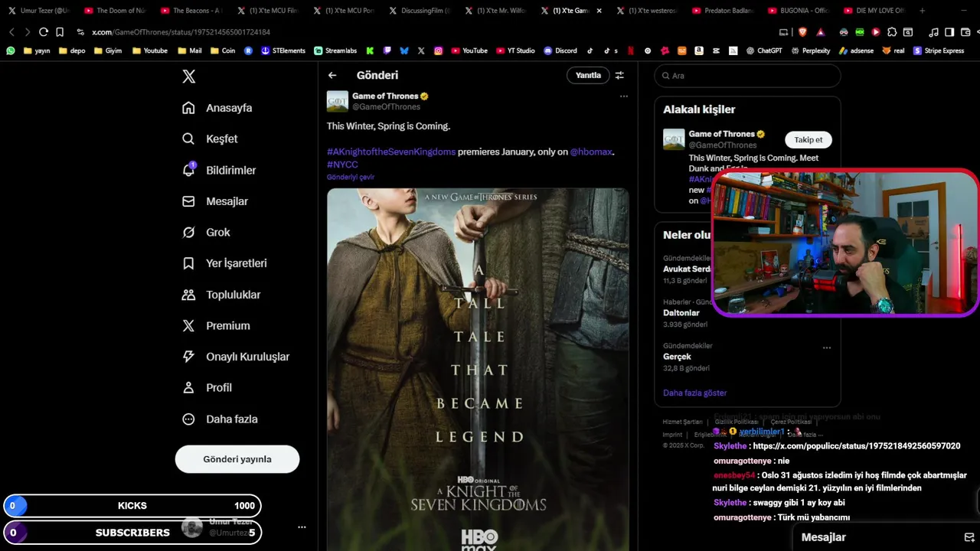This screenshot has width=980, height=551.
Task: Open reply filter settings icon beside Yanıtla
Action: (619, 75)
